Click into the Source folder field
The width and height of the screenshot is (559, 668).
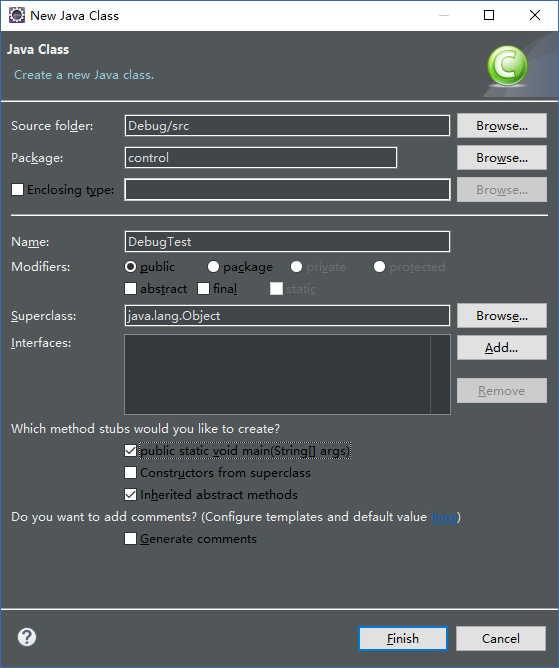(x=287, y=126)
